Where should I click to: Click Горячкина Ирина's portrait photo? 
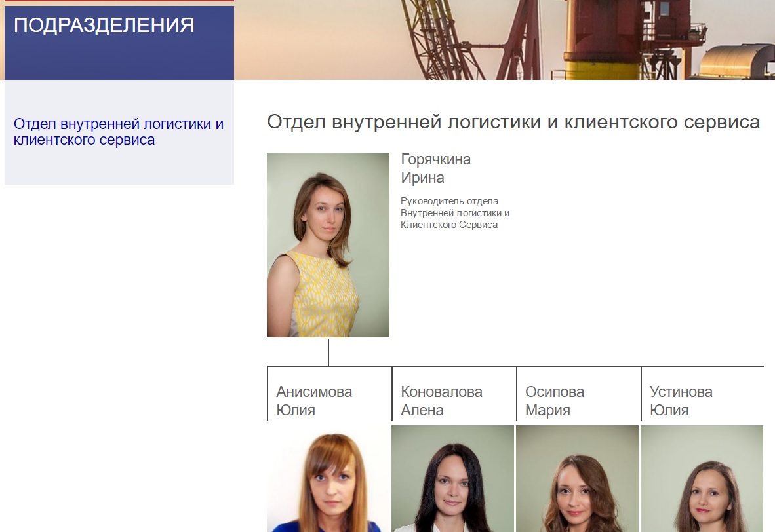tap(328, 245)
